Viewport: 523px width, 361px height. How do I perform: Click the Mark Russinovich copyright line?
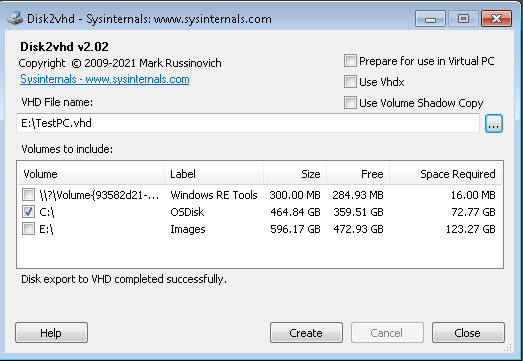click(120, 63)
